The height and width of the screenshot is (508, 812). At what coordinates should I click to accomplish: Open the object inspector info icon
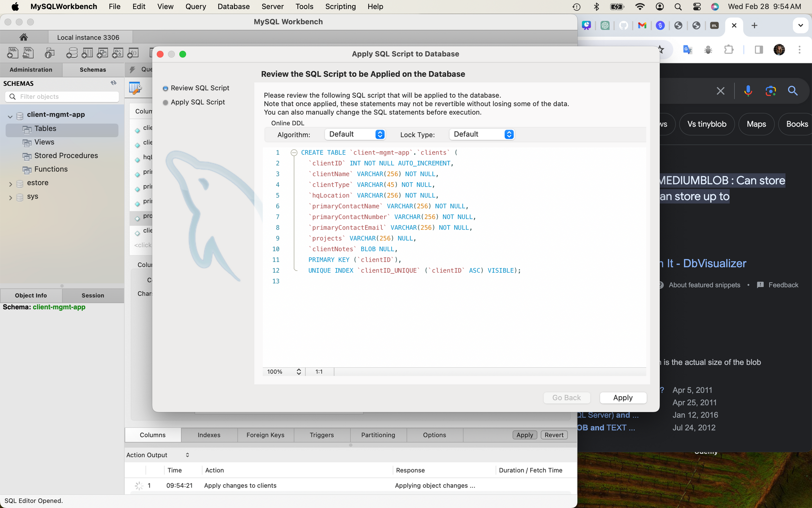point(50,53)
